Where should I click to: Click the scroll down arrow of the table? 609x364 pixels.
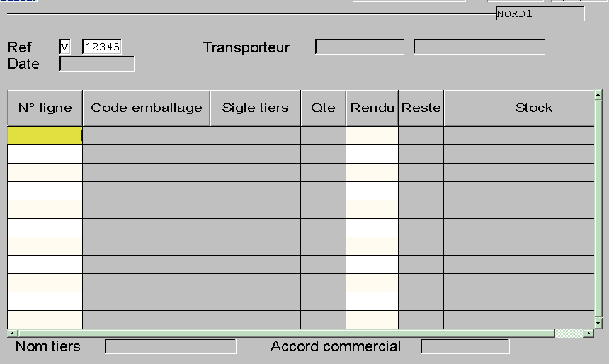tap(598, 323)
